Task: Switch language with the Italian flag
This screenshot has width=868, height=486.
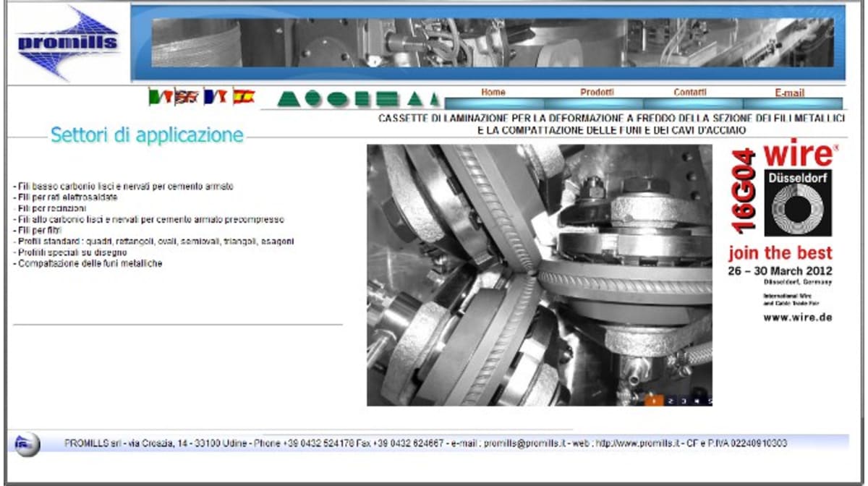Action: click(160, 97)
